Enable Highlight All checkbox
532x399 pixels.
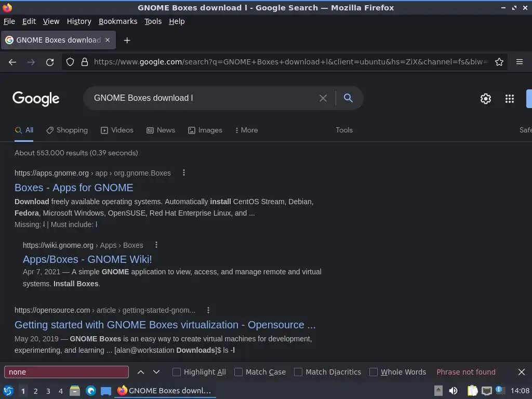click(x=177, y=372)
